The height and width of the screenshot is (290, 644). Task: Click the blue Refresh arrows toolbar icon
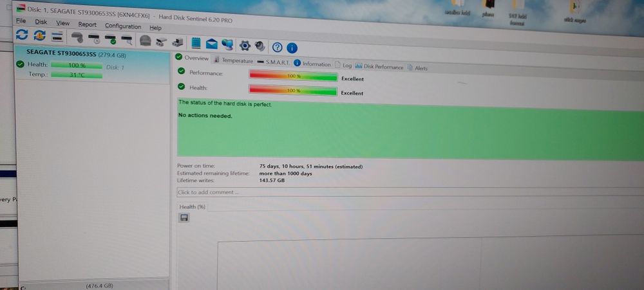(x=22, y=35)
